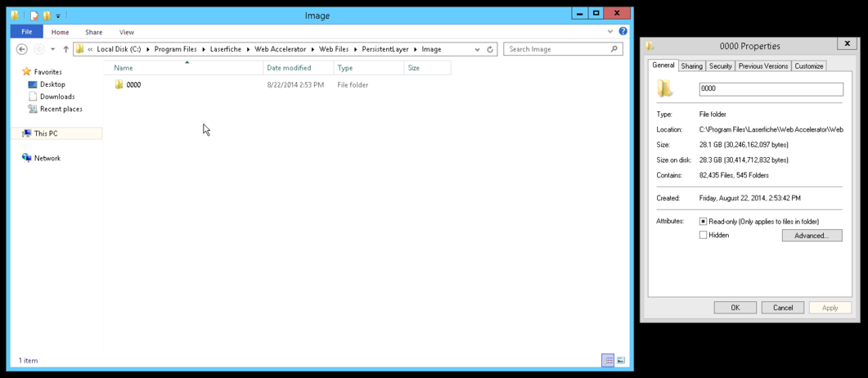Expand the arrow after Laserfiche in breadcrumb
Image resolution: width=868 pixels, height=378 pixels.
click(248, 49)
